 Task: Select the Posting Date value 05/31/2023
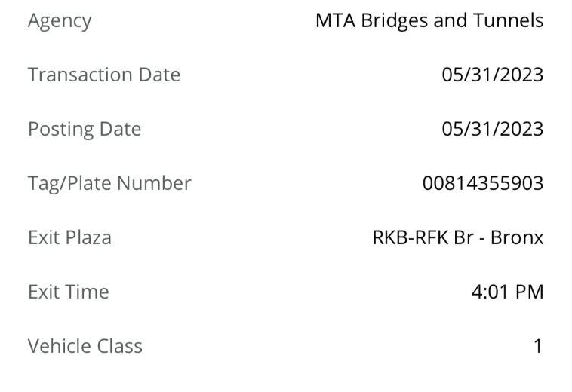tap(493, 129)
